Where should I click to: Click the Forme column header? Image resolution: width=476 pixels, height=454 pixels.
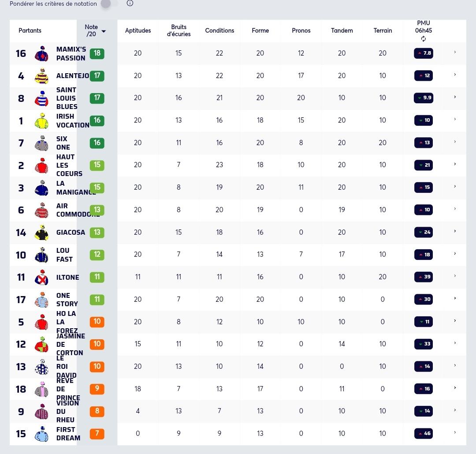click(x=260, y=30)
